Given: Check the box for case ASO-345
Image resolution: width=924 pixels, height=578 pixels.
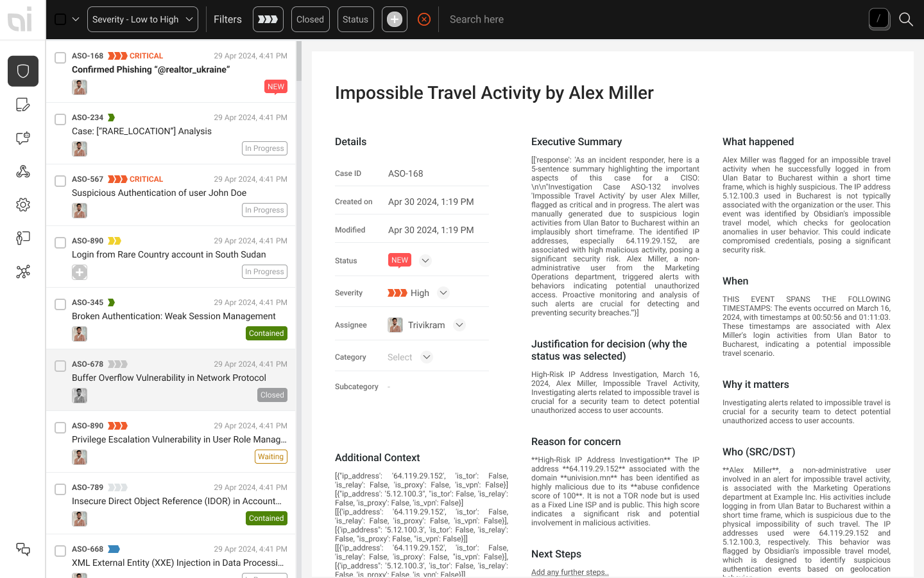Looking at the screenshot, I should 60,304.
